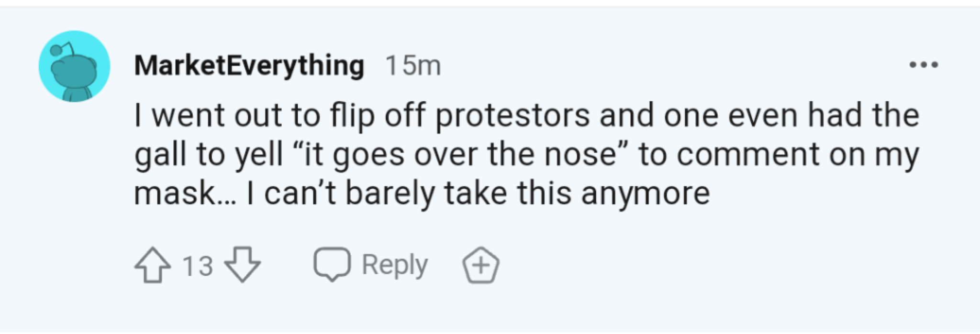
Task: Give an award using the plus badge icon
Action: click(x=480, y=265)
